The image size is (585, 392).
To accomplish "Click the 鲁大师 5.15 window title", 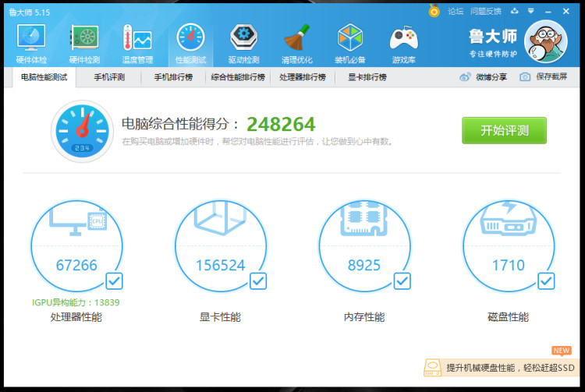I will (x=29, y=12).
